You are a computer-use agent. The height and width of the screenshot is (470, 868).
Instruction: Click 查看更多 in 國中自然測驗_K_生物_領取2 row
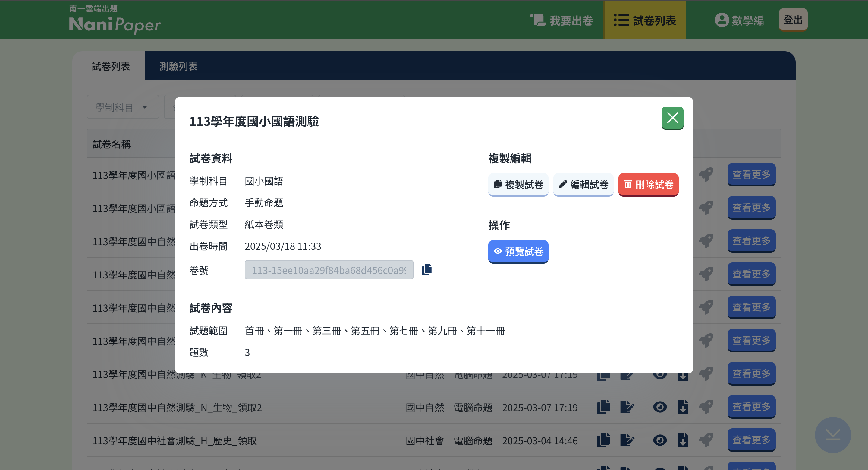[751, 373]
